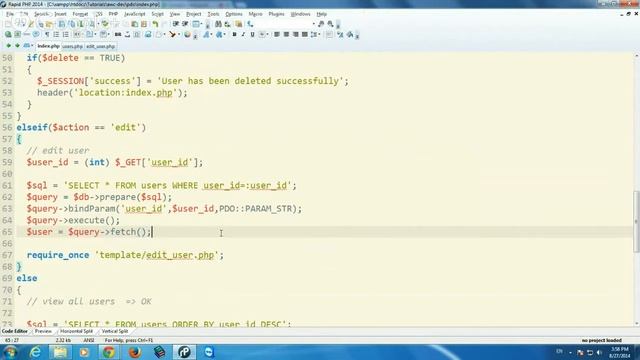Screen dimensions: 640x360
Task: Click the align left icon
Action: (x=277, y=35)
